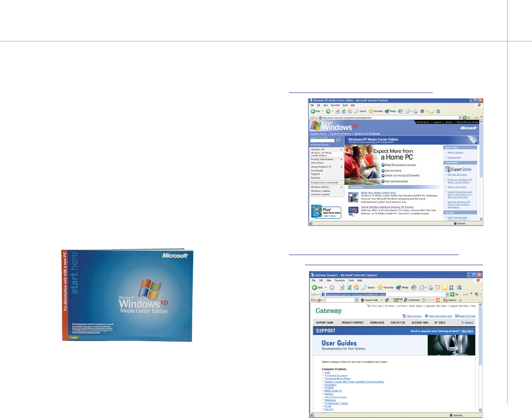Open address dropdown in Gateway Support browser
The height and width of the screenshot is (418, 532).
coord(447,294)
